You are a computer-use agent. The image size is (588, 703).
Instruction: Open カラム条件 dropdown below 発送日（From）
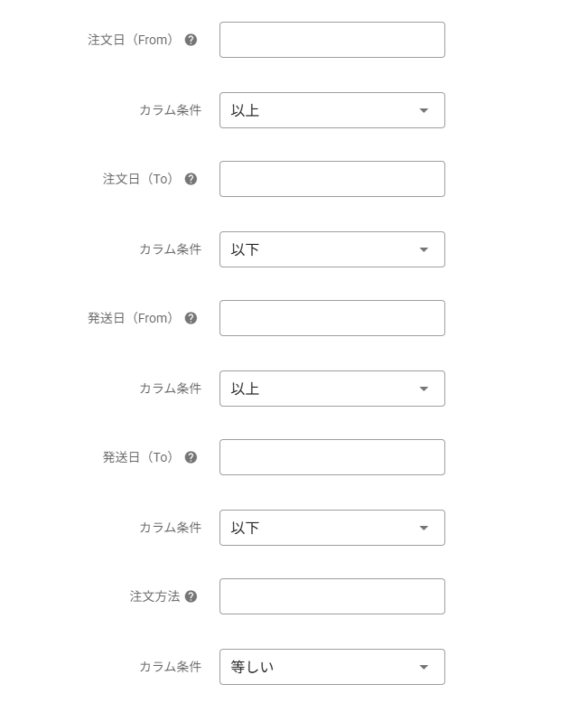click(x=331, y=389)
